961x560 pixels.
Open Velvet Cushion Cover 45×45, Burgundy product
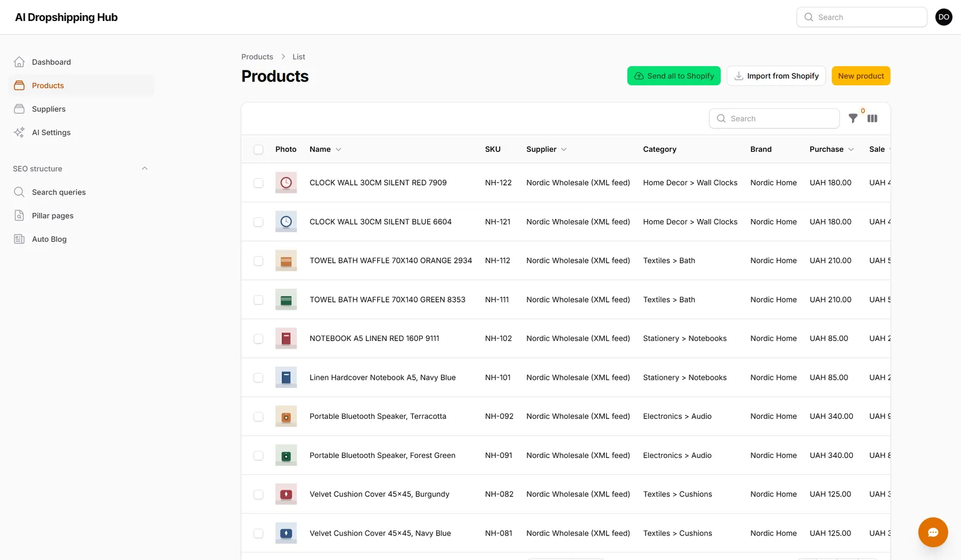click(x=379, y=494)
